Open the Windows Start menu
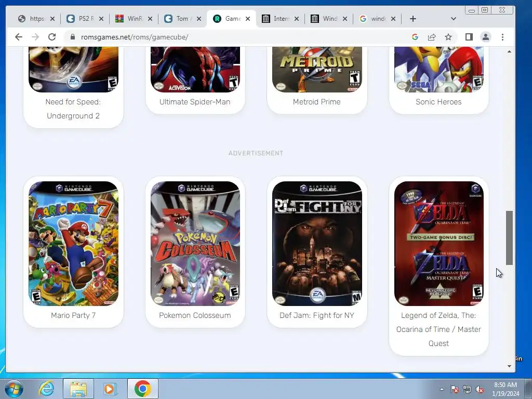This screenshot has width=532, height=399. (14, 389)
